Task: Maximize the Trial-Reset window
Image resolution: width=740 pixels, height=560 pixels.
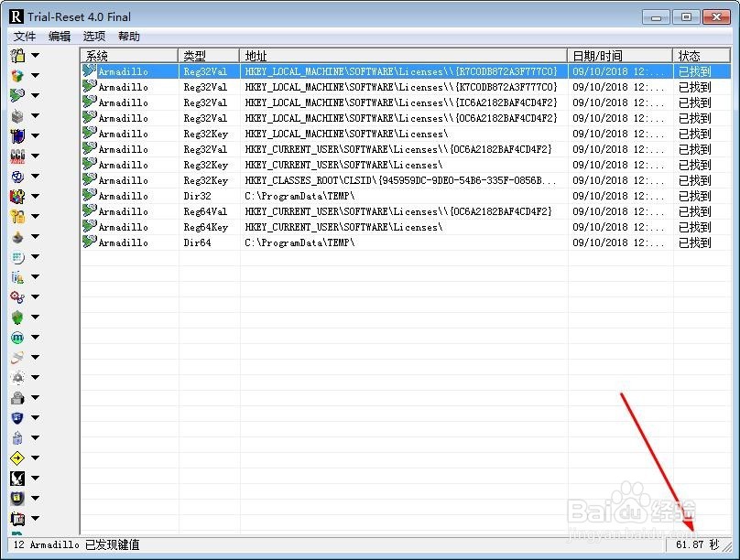Action: click(x=686, y=17)
